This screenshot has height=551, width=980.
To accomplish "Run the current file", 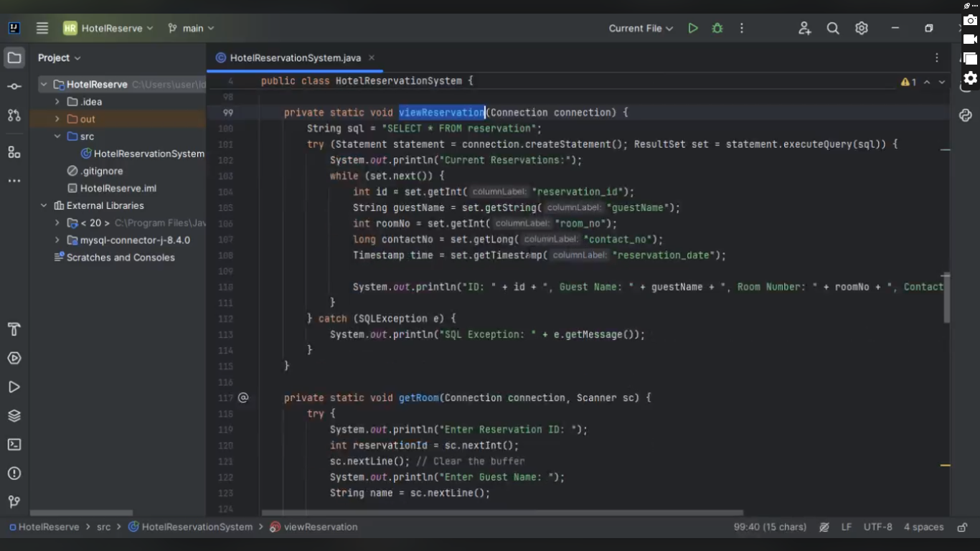I will coord(692,28).
